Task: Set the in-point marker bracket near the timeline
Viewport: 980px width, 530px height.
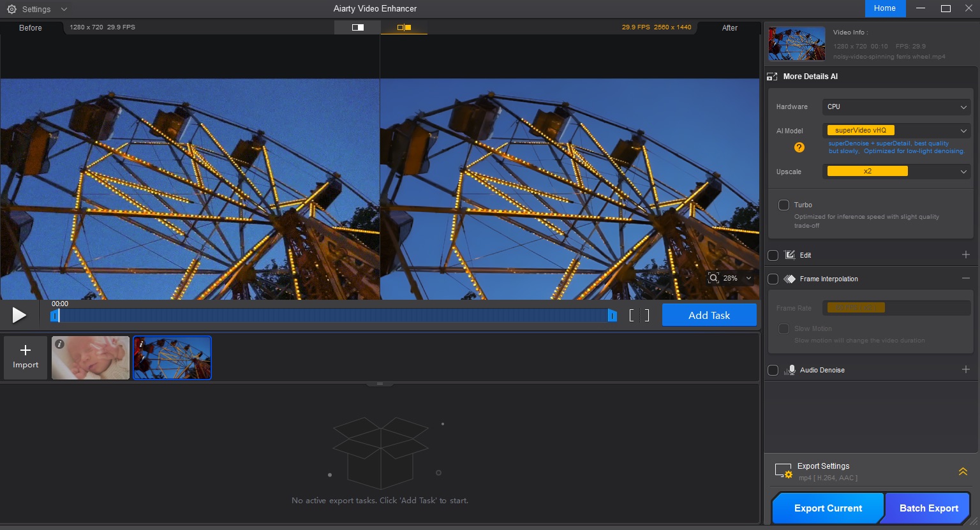Action: pos(630,314)
